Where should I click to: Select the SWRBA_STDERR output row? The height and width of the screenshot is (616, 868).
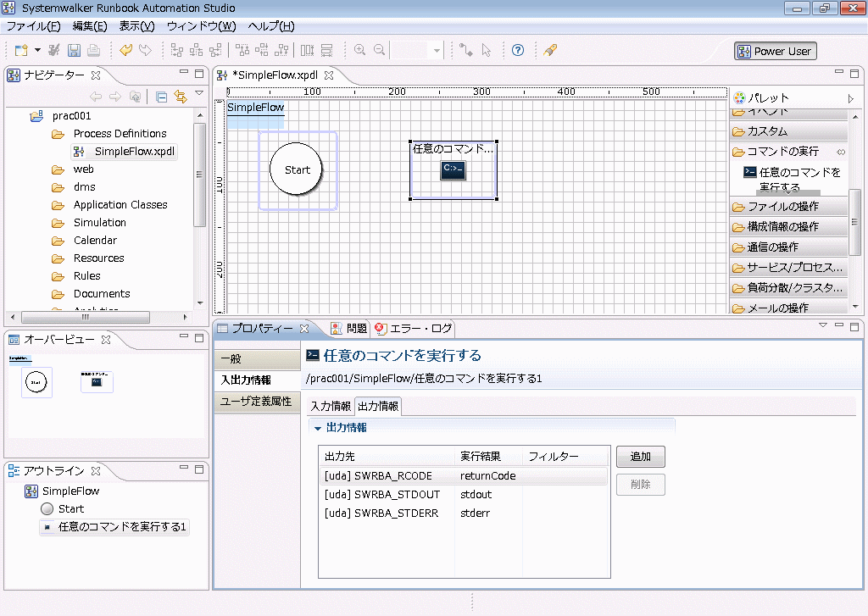tap(464, 513)
